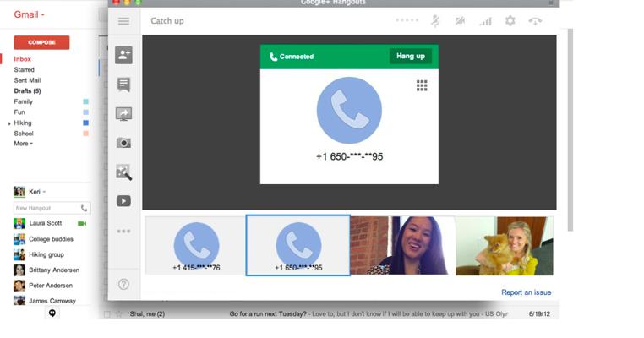Open Google Effects magic wand icon
Viewport: 644px width, 338px height.
tap(123, 172)
